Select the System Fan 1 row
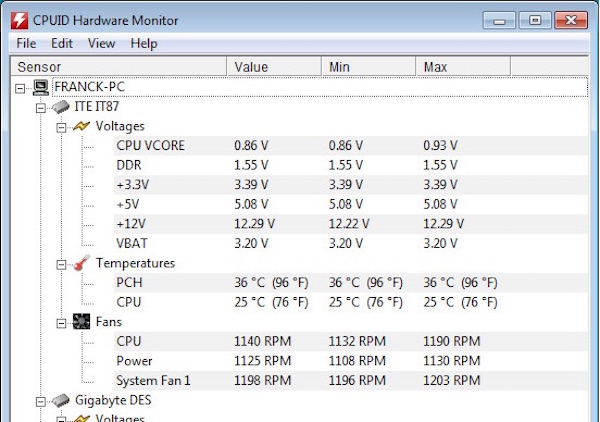The image size is (600, 422). [x=153, y=380]
